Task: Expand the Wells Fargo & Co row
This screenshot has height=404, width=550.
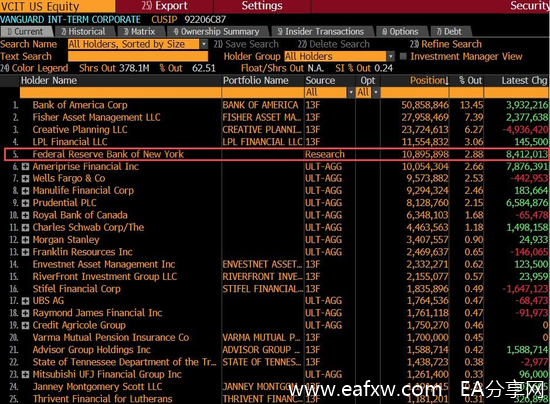Action: [x=25, y=179]
